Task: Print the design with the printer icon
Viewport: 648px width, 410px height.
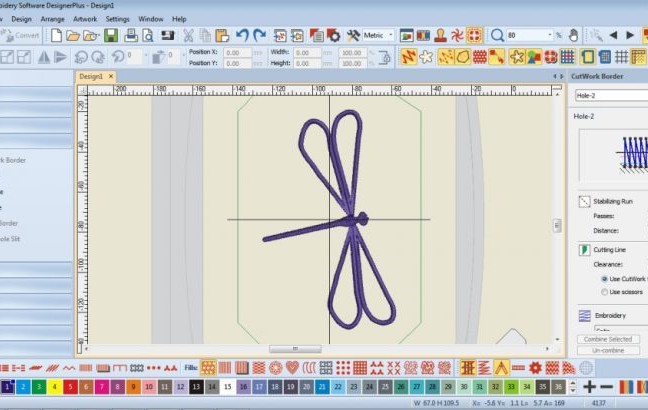Action: (x=131, y=36)
